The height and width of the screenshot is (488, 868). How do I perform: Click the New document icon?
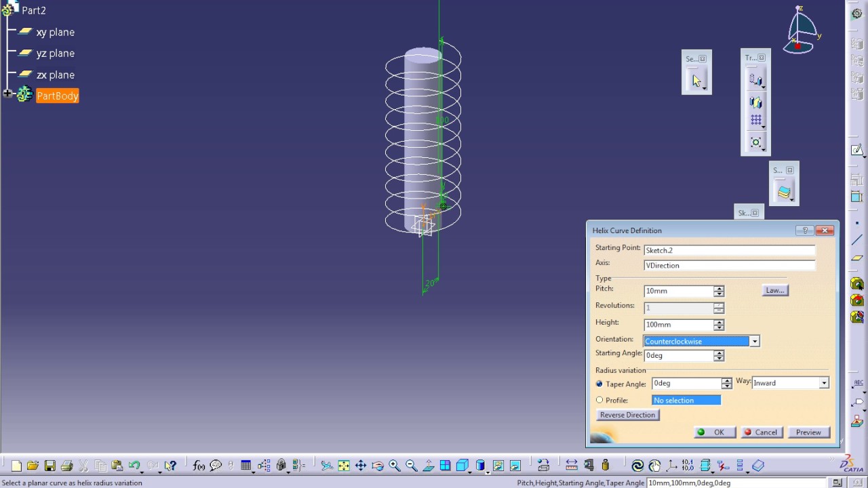[16, 466]
